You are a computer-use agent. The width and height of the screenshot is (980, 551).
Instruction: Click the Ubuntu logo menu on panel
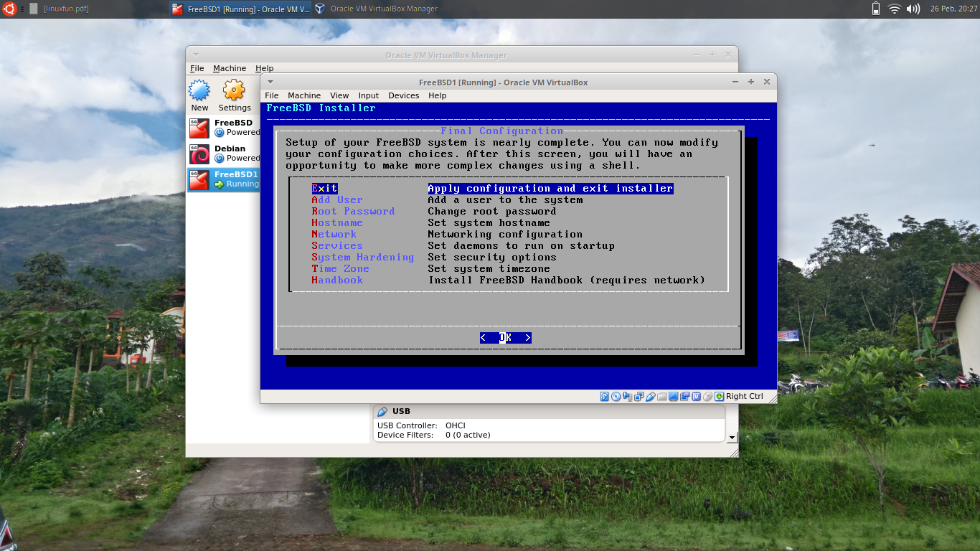pos(9,9)
